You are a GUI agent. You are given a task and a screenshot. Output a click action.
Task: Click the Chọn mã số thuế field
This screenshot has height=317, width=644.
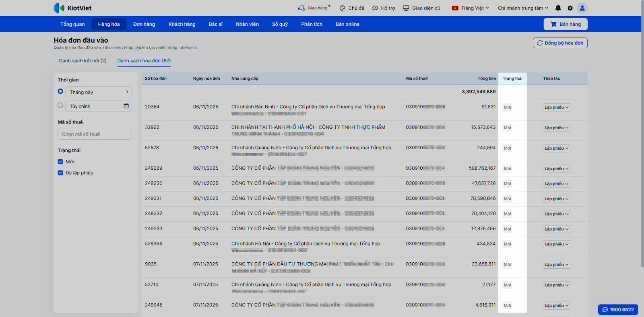point(95,134)
